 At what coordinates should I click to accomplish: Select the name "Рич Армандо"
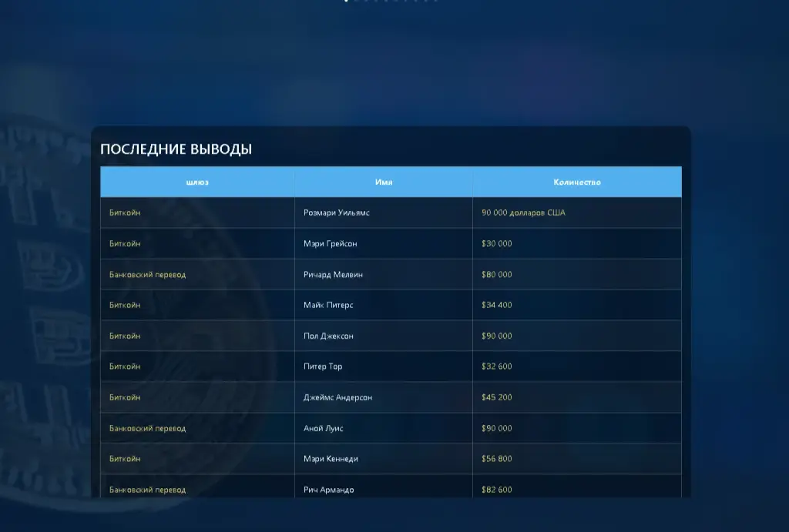(328, 490)
